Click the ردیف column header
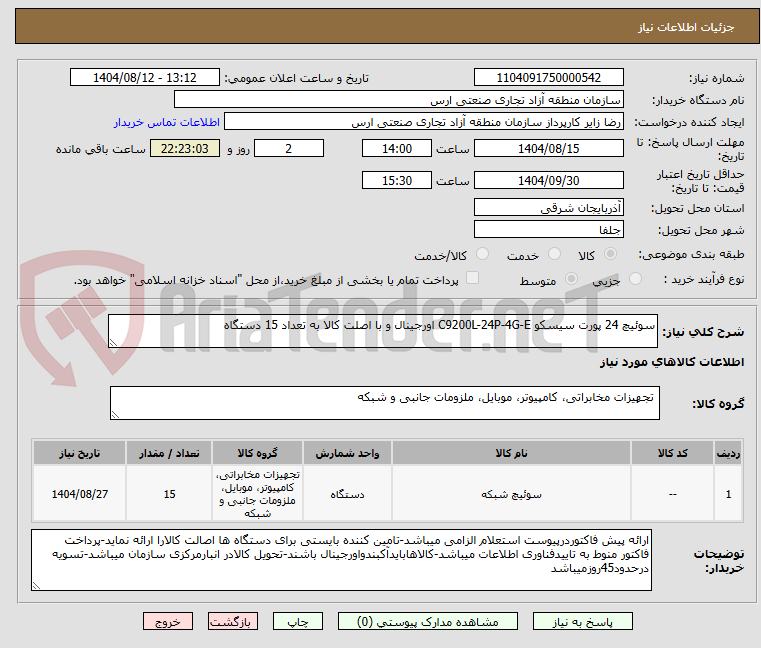This screenshot has width=761, height=648. point(728,453)
